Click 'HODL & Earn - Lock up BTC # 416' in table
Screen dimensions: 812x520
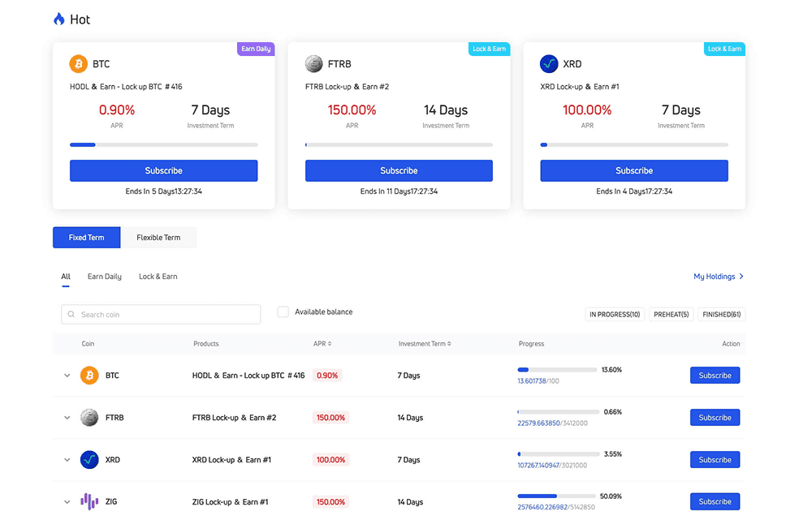[x=248, y=376]
